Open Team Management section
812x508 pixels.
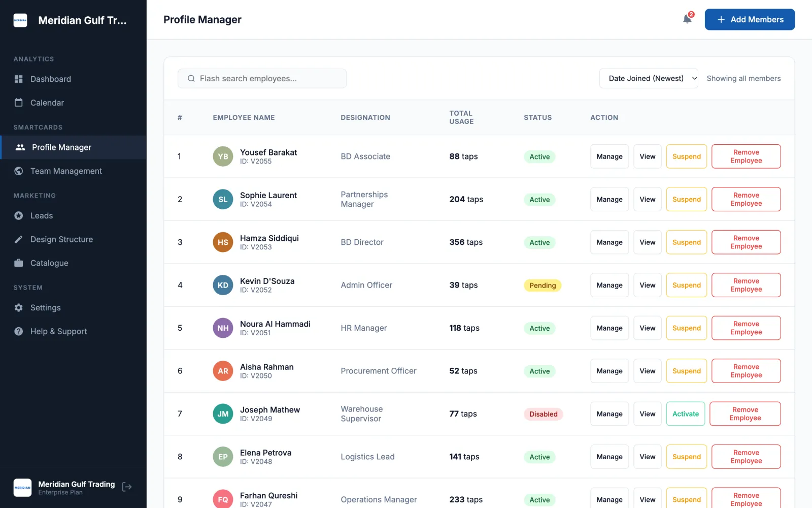[73, 171]
